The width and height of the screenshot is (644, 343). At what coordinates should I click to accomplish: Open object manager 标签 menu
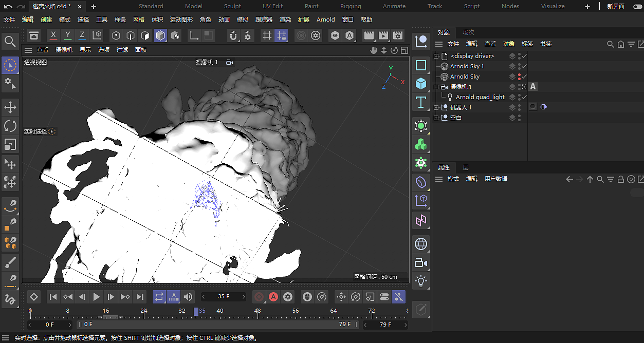[527, 44]
